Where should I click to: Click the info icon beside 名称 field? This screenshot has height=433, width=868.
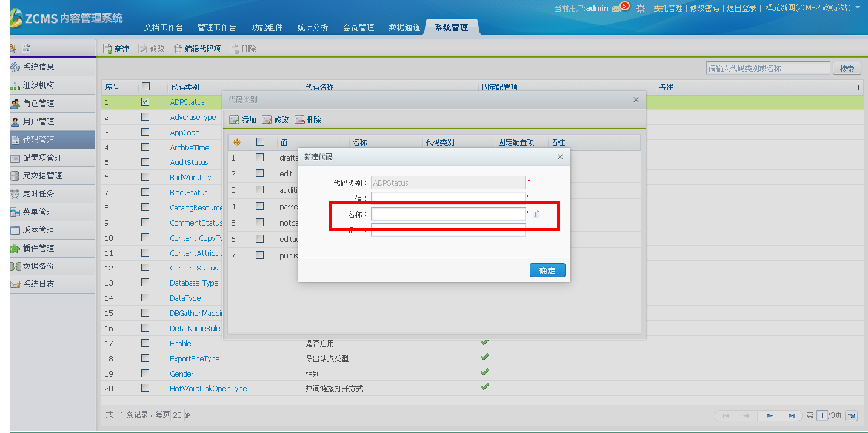point(536,214)
